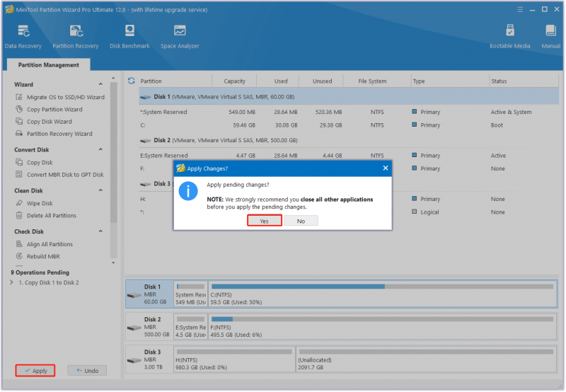This screenshot has width=566, height=392.
Task: Click the Apply button
Action: pos(35,371)
